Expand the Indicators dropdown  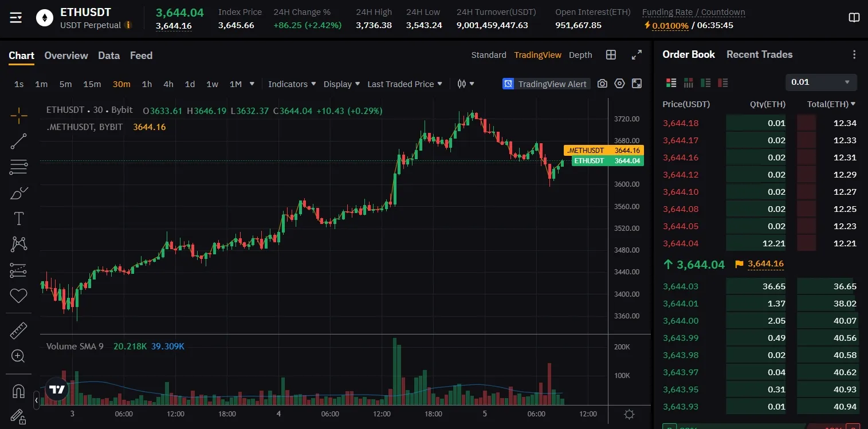click(x=292, y=84)
